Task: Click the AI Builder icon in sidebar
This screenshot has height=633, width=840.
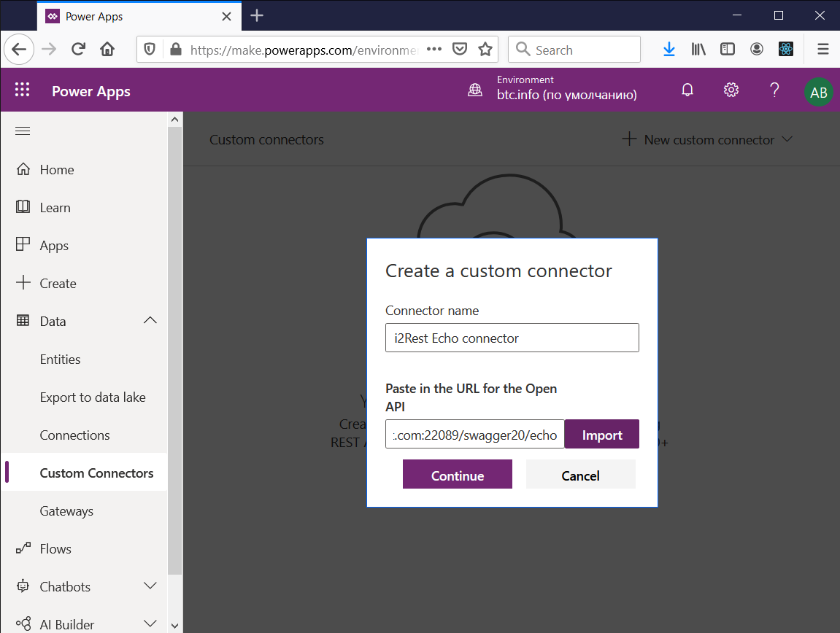Action: pyautogui.click(x=23, y=624)
